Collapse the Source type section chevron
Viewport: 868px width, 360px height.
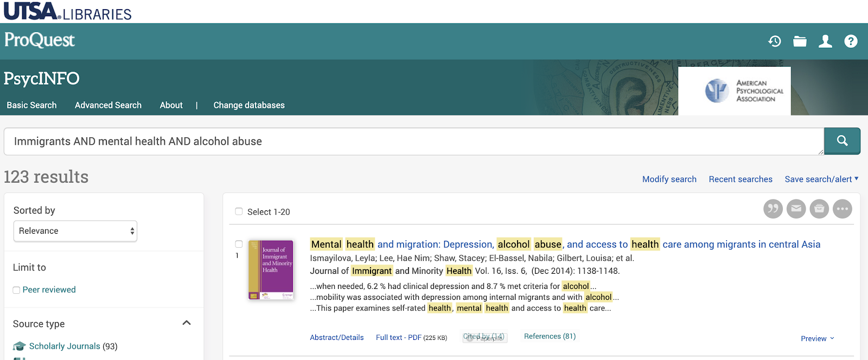(x=187, y=323)
